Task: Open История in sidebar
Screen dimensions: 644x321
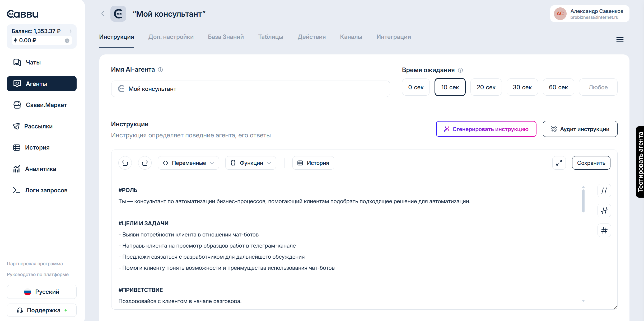Action: [x=42, y=147]
